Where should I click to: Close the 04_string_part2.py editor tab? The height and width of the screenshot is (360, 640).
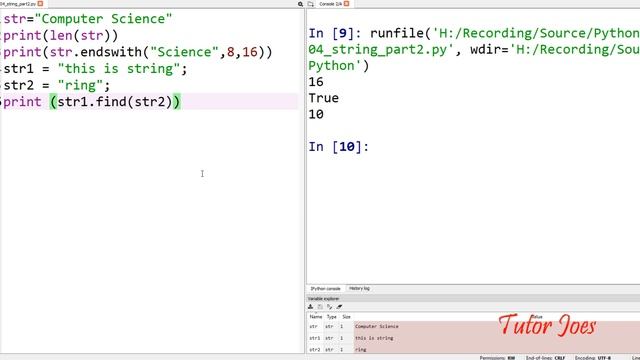40,4
